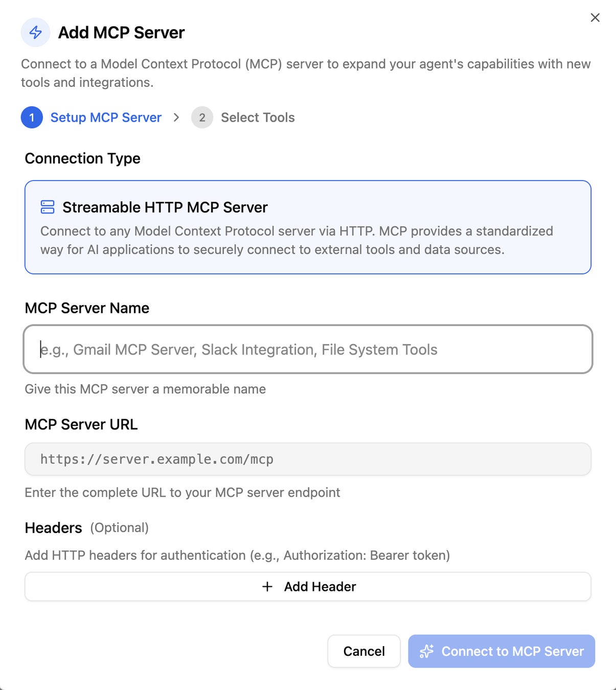Click the Connection Type heading
Image resolution: width=616 pixels, height=690 pixels.
tap(82, 158)
